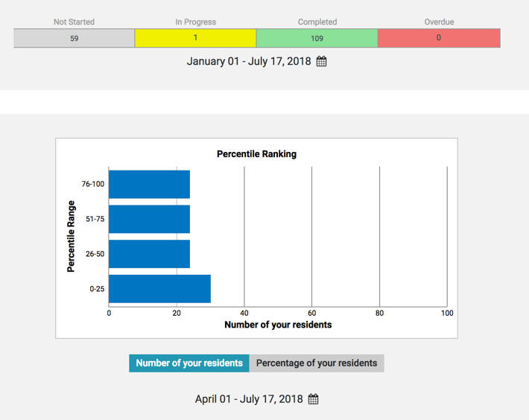Click the red Overdue segment showing 0
This screenshot has height=420, width=529.
[x=438, y=38]
